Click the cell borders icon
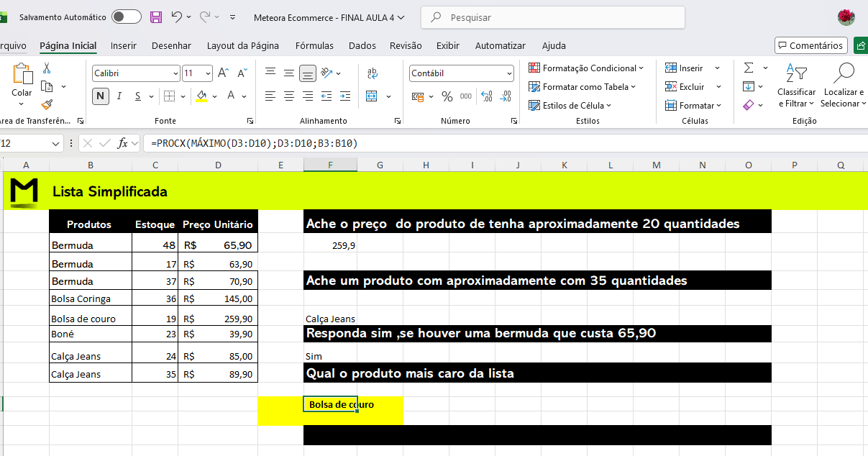This screenshot has width=868, height=456. click(168, 96)
